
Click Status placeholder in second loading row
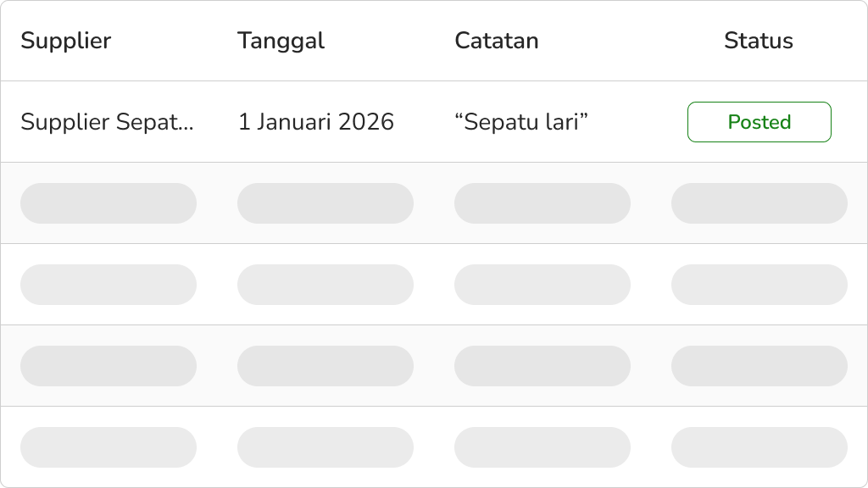coord(759,285)
